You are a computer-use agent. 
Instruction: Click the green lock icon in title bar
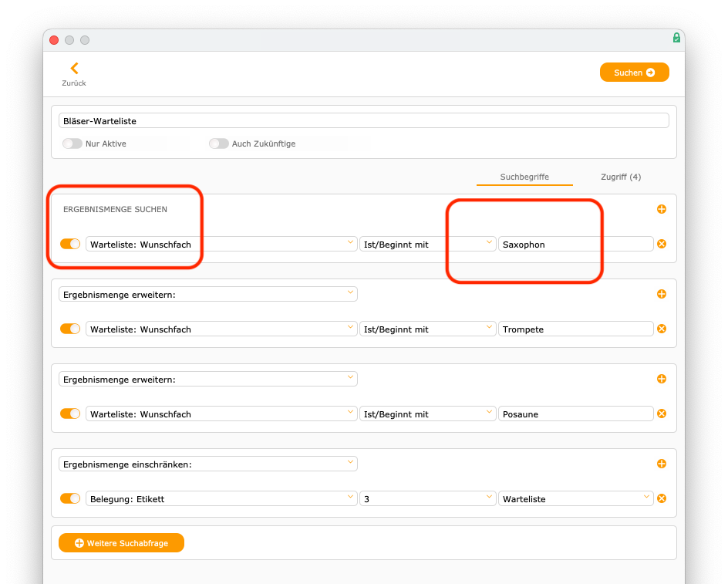[676, 38]
